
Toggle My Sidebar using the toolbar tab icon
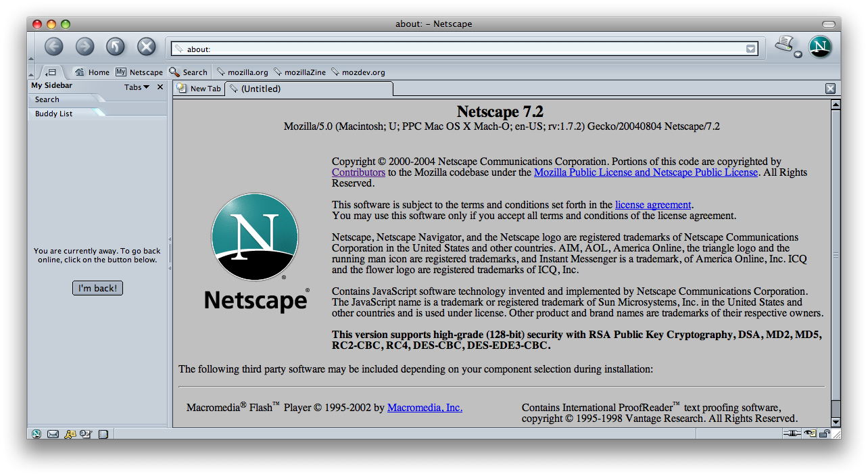tap(51, 72)
